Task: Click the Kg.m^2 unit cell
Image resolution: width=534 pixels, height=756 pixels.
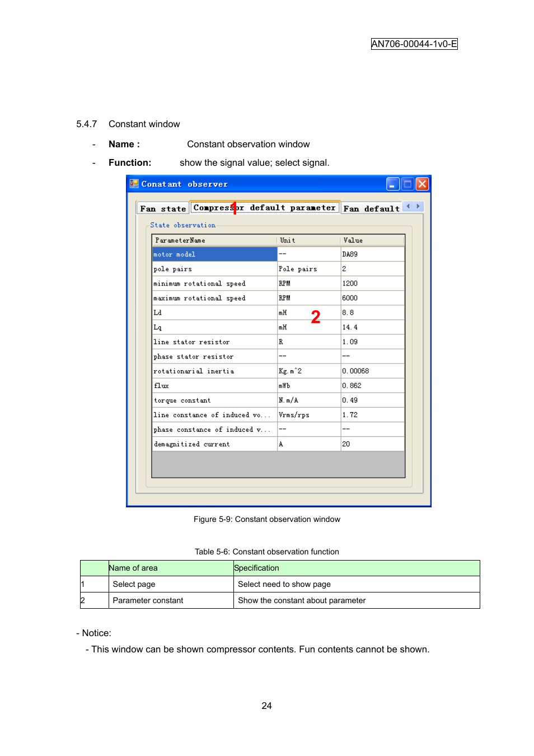Action: click(x=309, y=371)
